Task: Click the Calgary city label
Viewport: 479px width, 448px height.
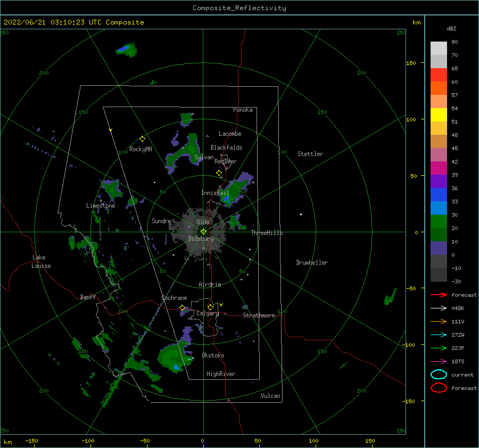Action: (208, 313)
